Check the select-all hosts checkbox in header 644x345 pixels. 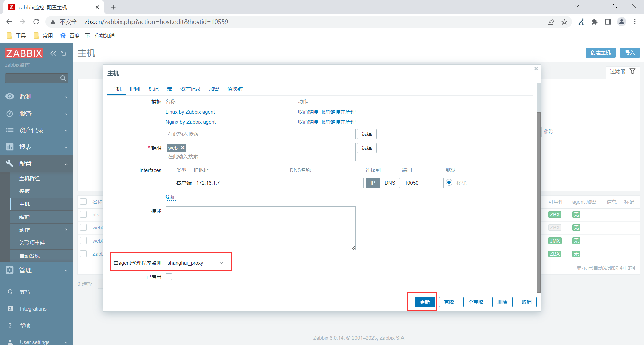pos(84,201)
